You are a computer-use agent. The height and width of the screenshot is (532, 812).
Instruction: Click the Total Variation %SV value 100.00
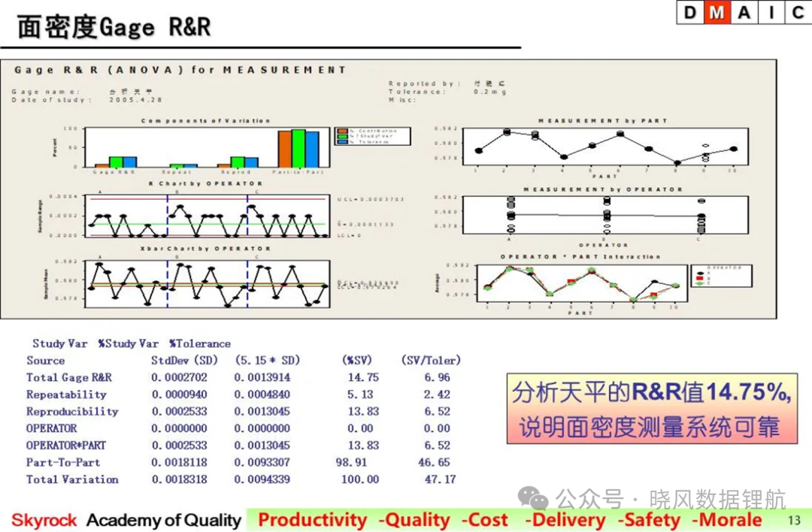pos(360,479)
